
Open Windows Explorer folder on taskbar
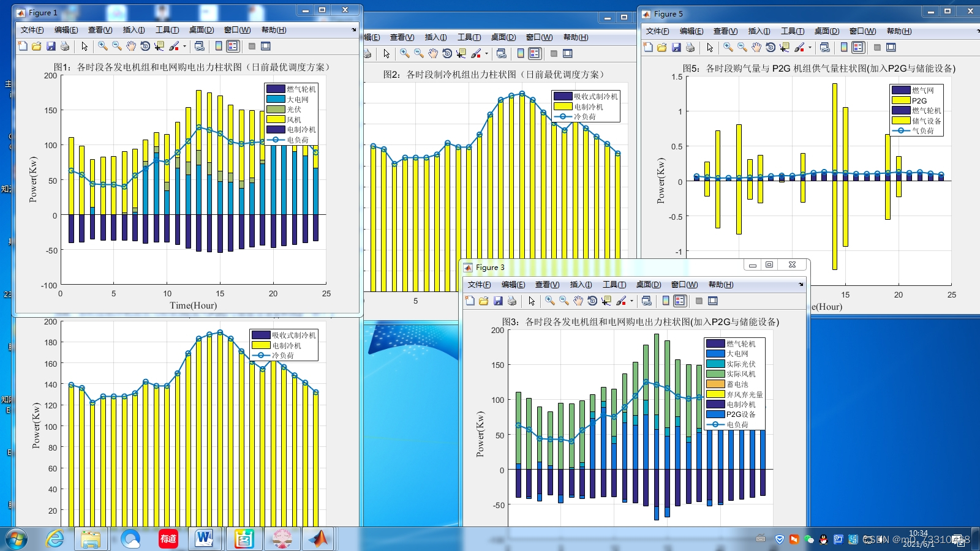[x=91, y=539]
